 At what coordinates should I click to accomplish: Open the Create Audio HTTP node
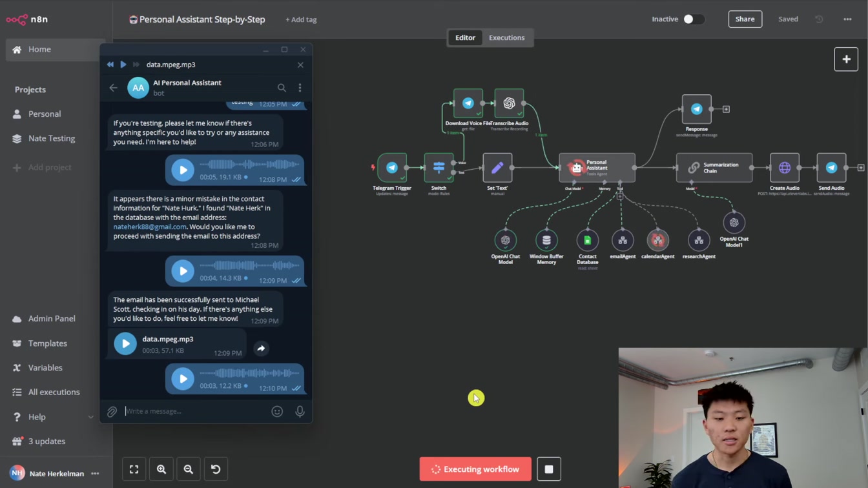pyautogui.click(x=785, y=168)
